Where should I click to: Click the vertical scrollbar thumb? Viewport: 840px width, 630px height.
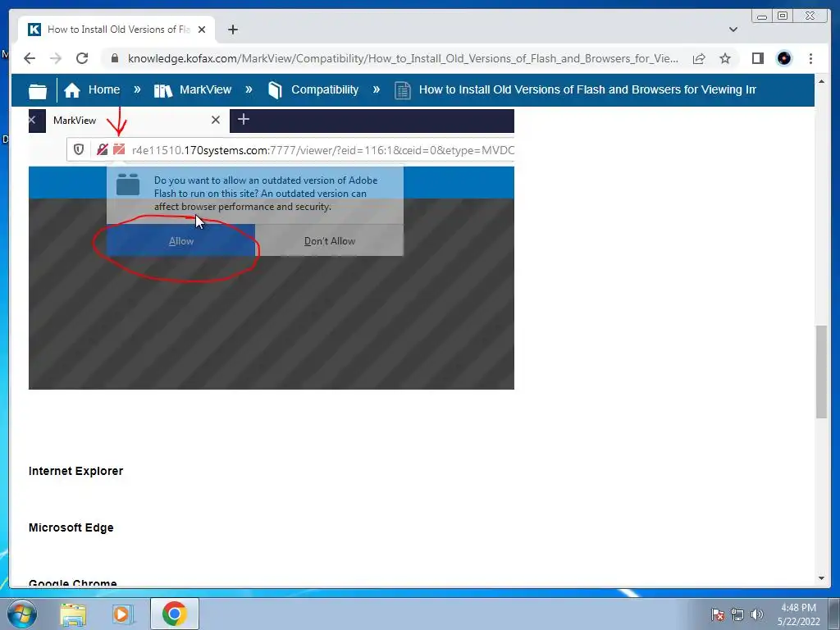click(x=821, y=372)
